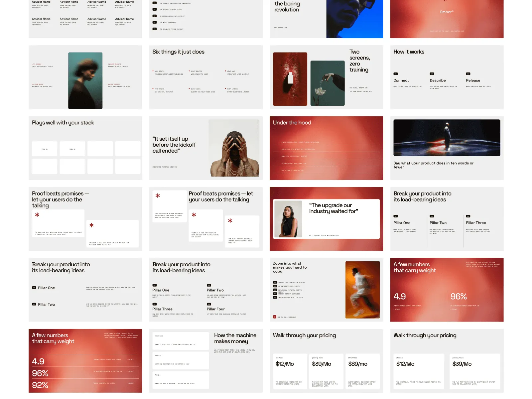Select the 'Two screens, zero training' slide
The image size is (532, 399).
[x=326, y=77]
